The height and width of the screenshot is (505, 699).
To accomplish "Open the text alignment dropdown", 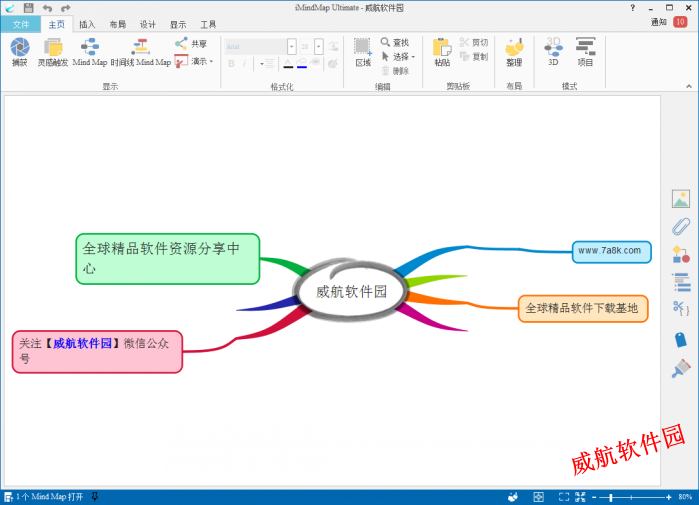I will click(x=267, y=64).
